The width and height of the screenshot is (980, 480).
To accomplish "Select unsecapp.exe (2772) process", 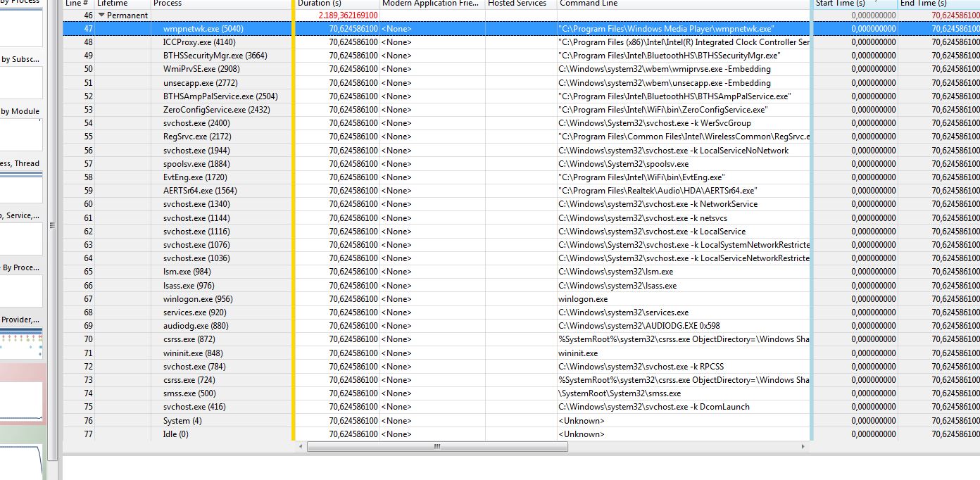I will coord(200,83).
